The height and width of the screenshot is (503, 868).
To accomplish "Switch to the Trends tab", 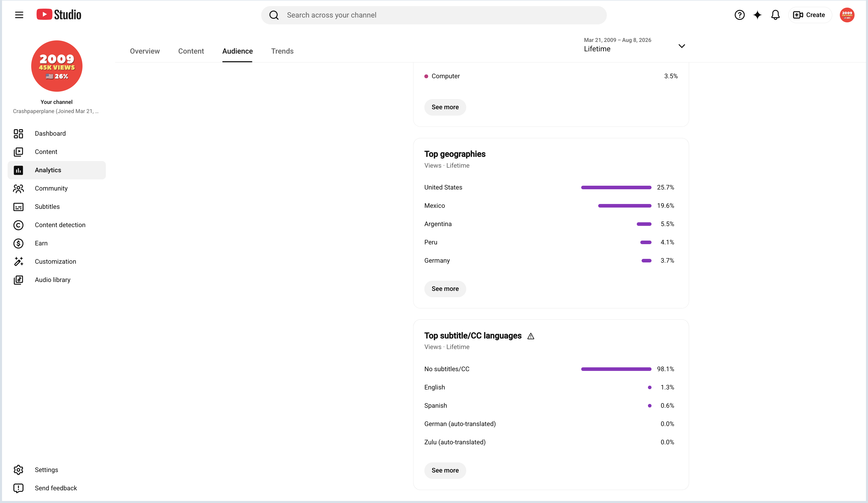I will coord(282,51).
